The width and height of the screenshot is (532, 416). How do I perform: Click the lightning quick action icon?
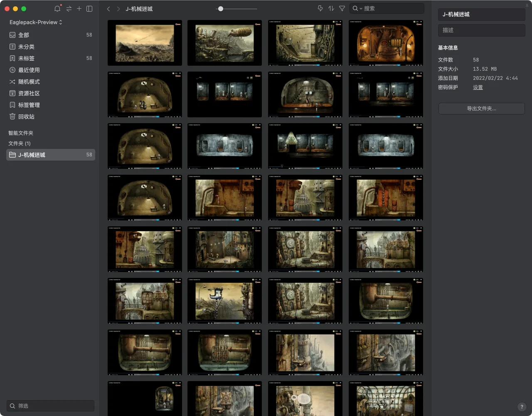[320, 8]
